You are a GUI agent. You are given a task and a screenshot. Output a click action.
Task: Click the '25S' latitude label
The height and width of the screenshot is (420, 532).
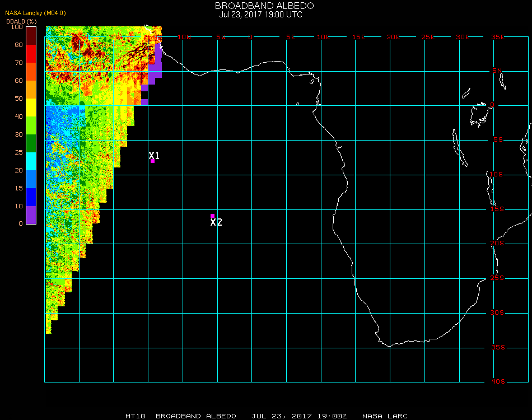[497, 278]
